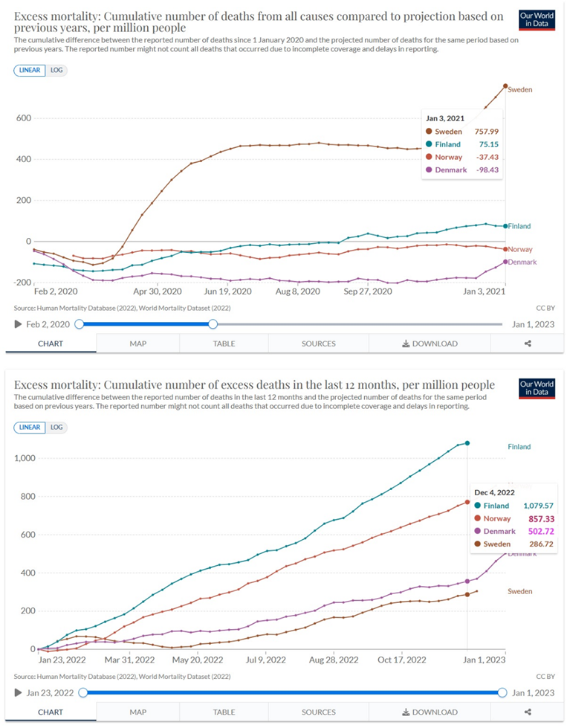Open the Our World in Data logo on the upper chart
The image size is (567, 728).
click(x=536, y=21)
